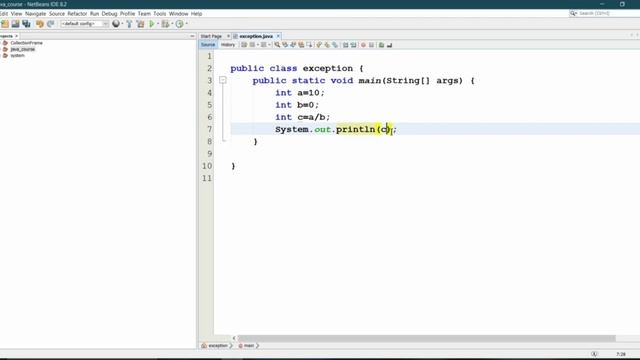
Task: Open the Debug menu
Action: (x=109, y=14)
